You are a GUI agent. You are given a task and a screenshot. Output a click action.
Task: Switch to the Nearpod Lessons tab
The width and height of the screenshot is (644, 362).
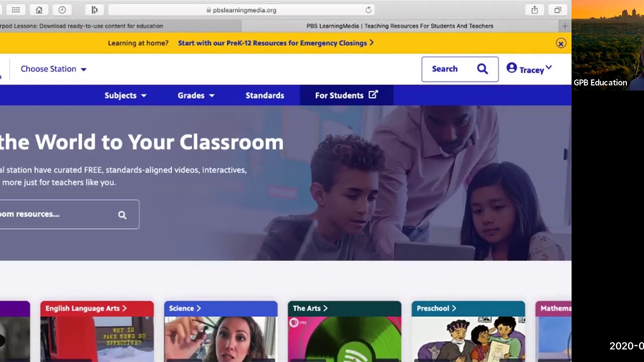click(x=121, y=26)
